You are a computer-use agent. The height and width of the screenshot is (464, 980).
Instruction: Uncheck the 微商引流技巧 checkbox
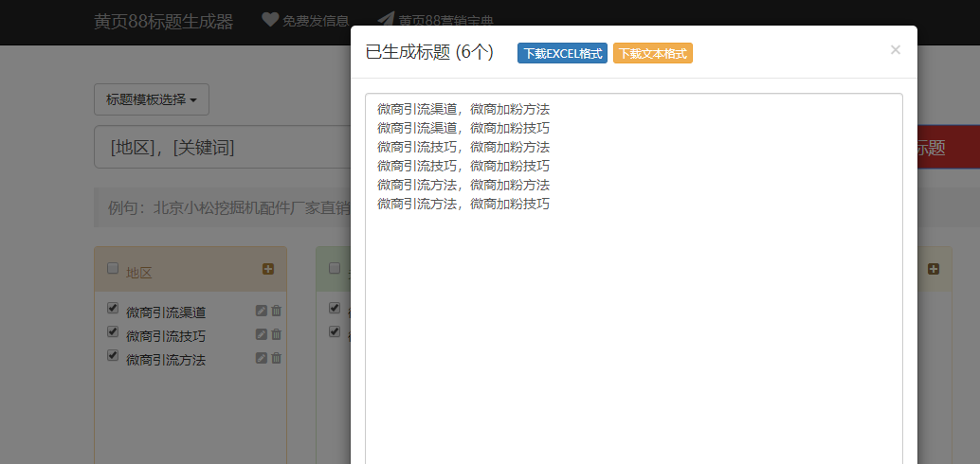pyautogui.click(x=113, y=331)
